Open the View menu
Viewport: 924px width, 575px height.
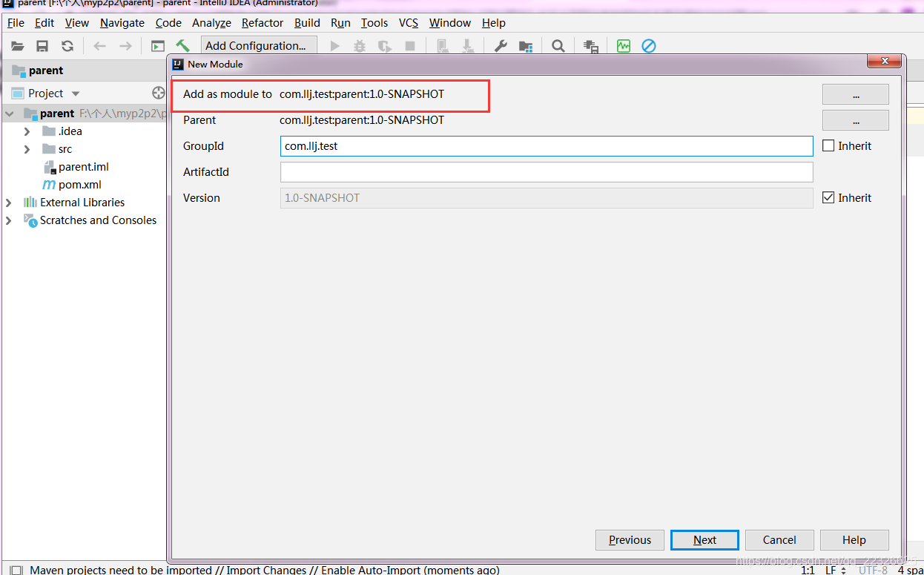coord(77,23)
